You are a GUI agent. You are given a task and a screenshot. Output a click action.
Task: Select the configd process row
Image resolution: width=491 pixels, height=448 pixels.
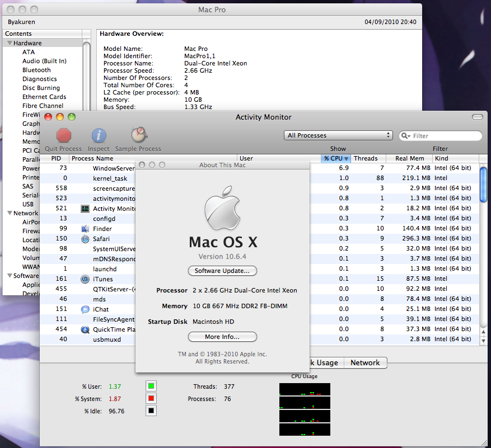click(260, 218)
